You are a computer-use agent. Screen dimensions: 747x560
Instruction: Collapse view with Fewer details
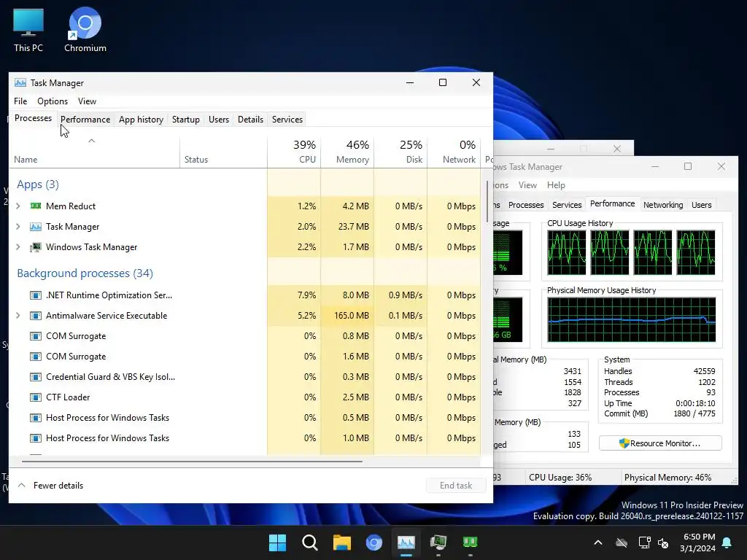click(x=50, y=485)
